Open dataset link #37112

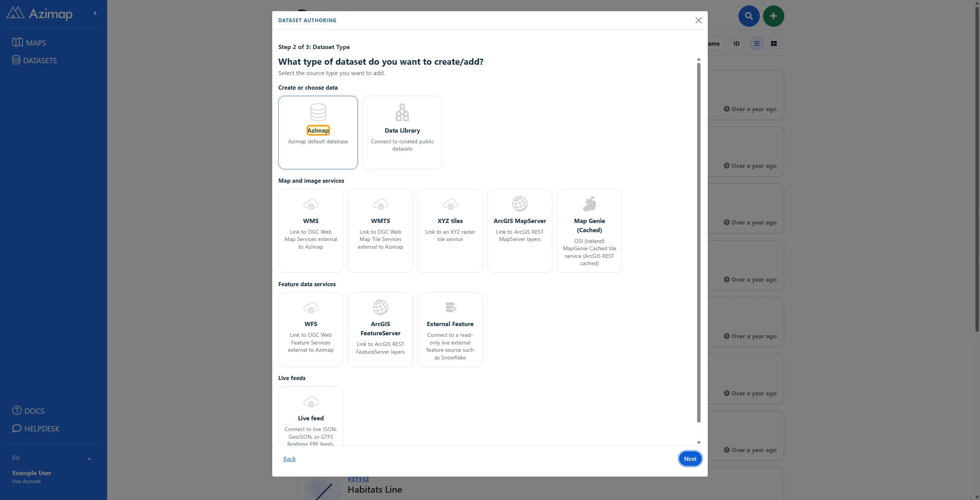358,479
